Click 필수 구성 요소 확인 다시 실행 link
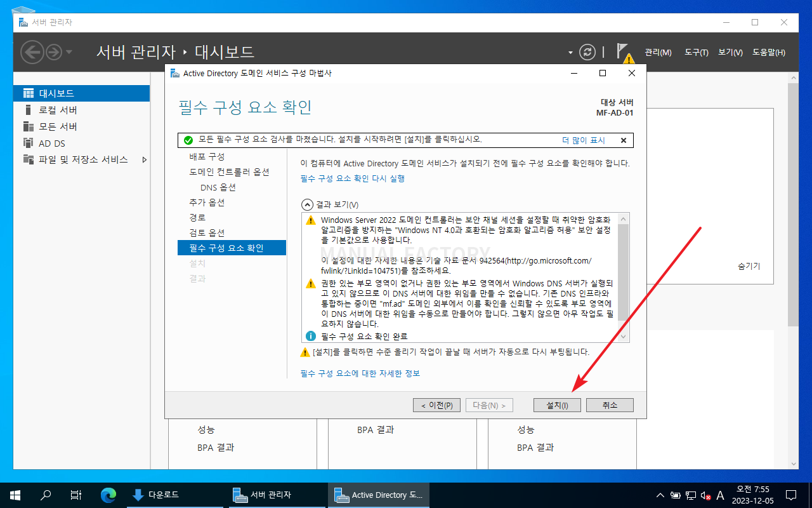 coord(353,178)
